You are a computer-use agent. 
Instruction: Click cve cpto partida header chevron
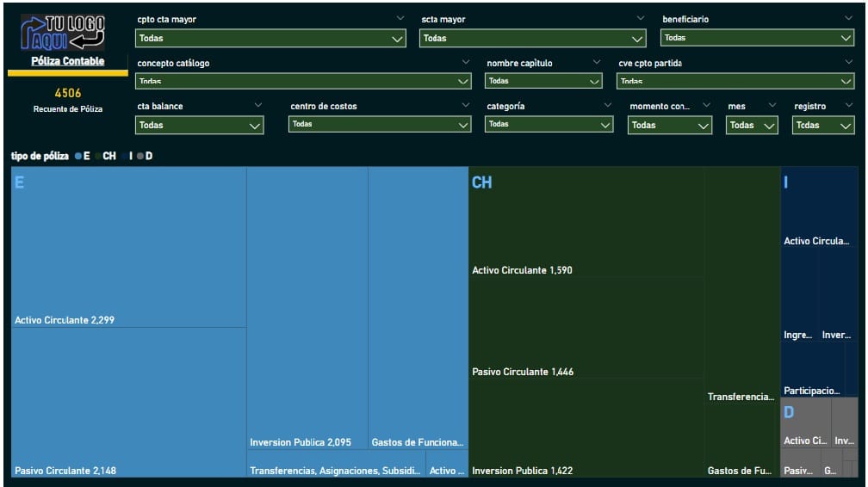coord(849,63)
